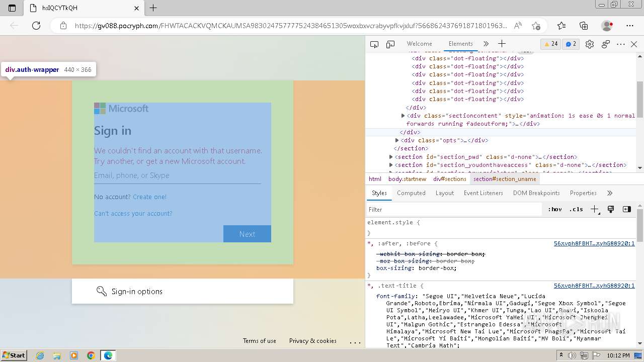Focus the Email, phone, or Skype field
Screen dimensions: 644x362
tap(177, 175)
